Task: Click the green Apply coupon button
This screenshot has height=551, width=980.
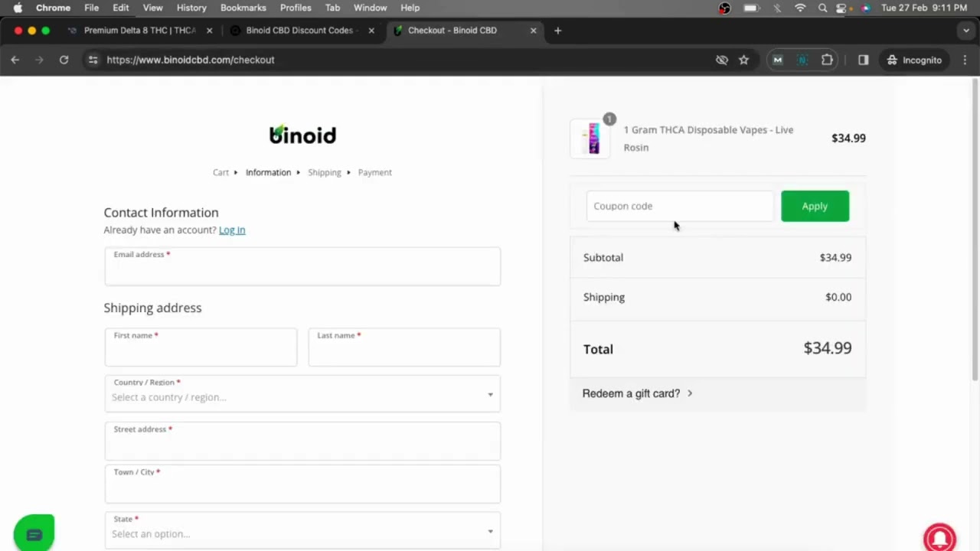Action: click(815, 206)
